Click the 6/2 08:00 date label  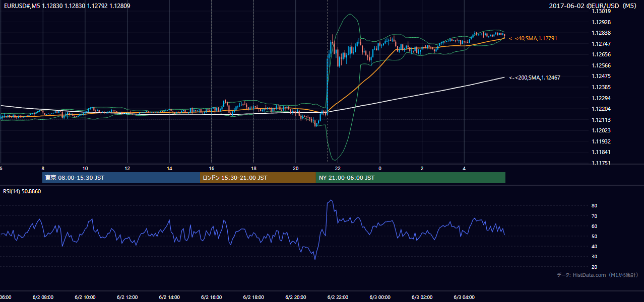coord(43,297)
